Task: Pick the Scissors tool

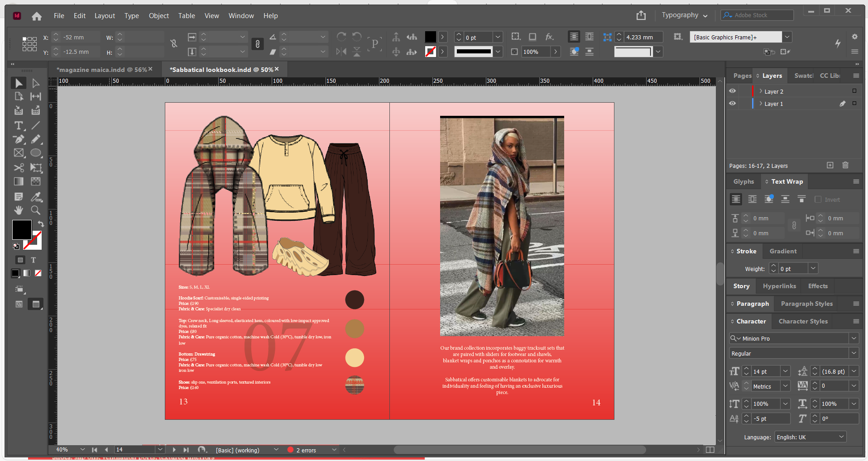Action: click(x=19, y=168)
